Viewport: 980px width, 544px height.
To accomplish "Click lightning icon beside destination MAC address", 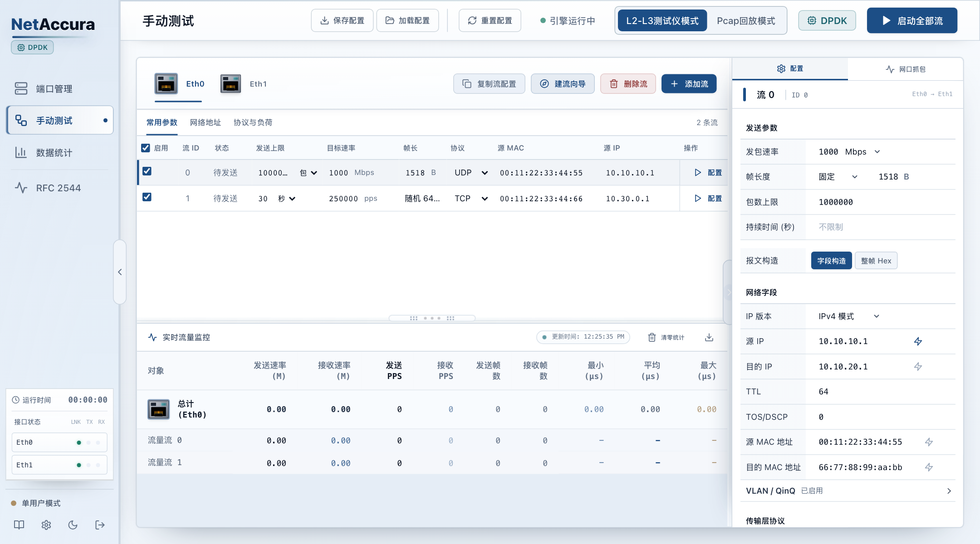I will [x=929, y=467].
